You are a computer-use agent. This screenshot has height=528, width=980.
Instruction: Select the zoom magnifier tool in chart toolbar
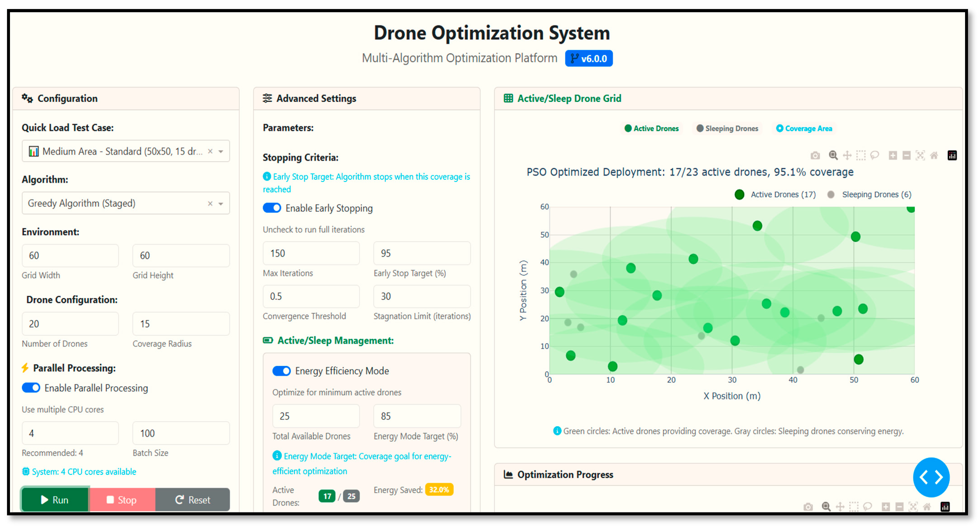[x=833, y=156]
